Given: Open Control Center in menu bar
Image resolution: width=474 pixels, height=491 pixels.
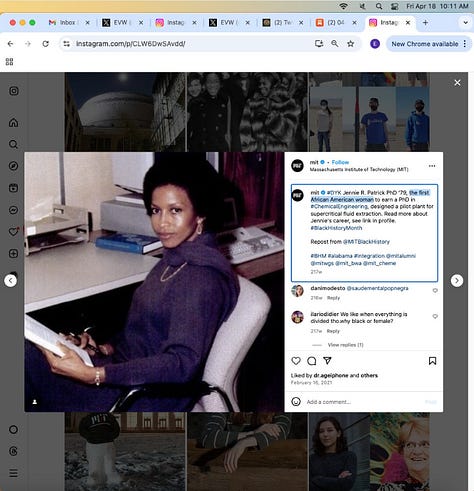Looking at the screenshot, I should click(x=395, y=6).
